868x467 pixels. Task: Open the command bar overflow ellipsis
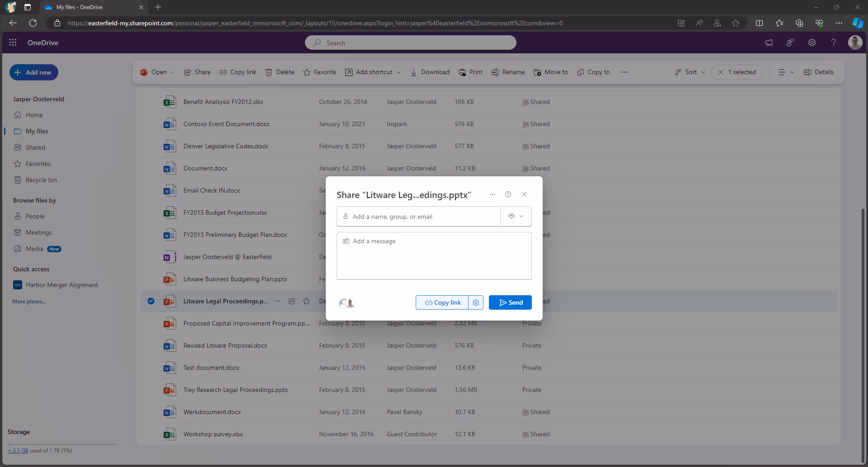pyautogui.click(x=624, y=72)
